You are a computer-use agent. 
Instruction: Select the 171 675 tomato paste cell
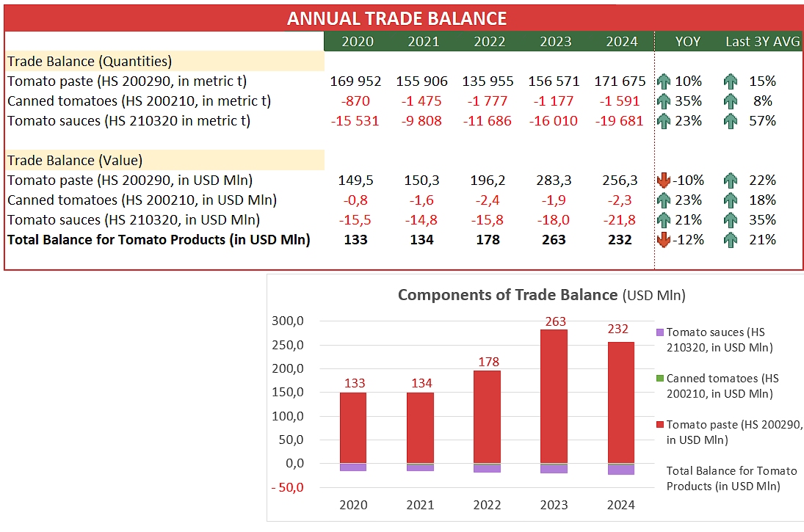621,81
